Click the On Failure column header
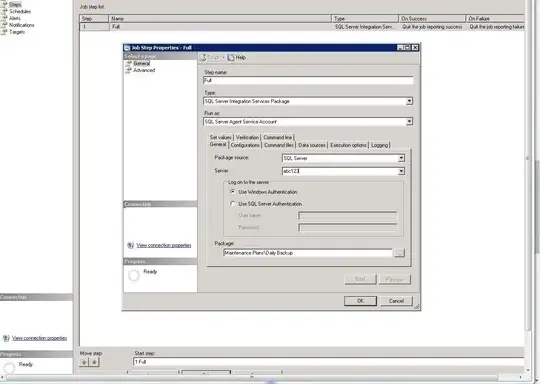 [x=495, y=19]
